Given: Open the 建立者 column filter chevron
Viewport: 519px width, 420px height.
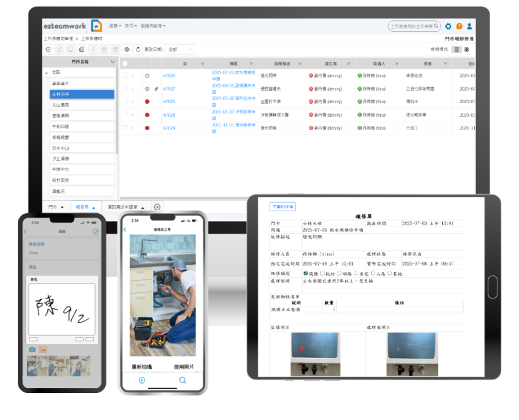Looking at the screenshot, I should [x=348, y=63].
